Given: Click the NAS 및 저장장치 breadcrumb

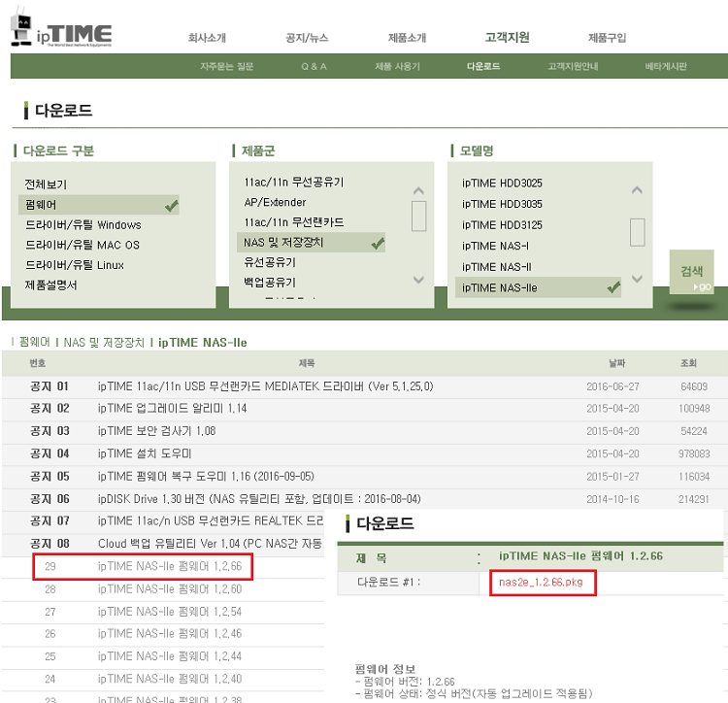Looking at the screenshot, I should click(104, 342).
